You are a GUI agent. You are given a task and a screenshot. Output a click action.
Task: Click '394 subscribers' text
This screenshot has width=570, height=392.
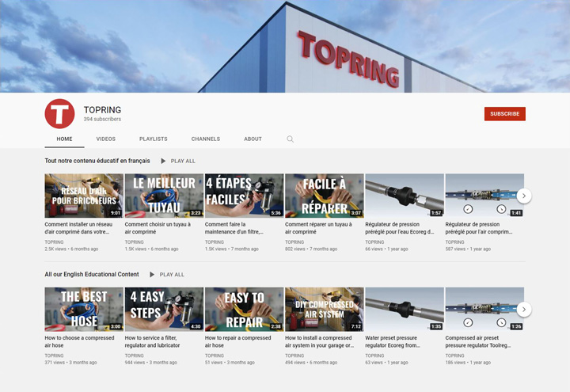102,120
